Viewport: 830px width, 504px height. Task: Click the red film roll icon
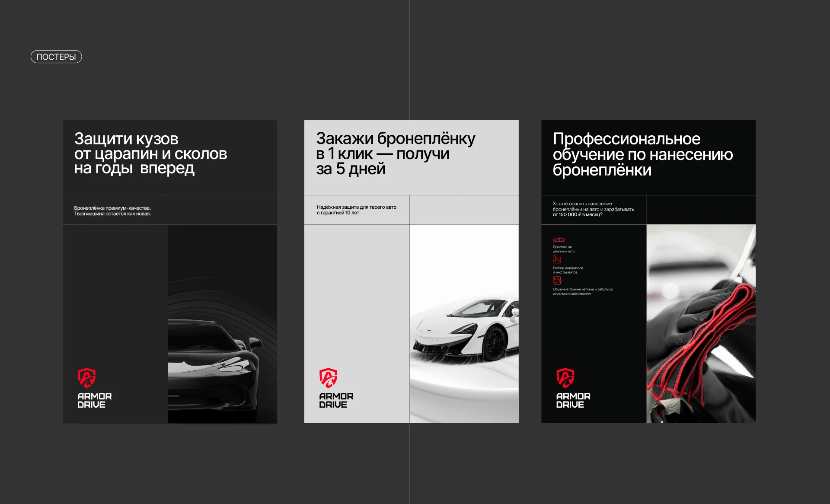557,259
